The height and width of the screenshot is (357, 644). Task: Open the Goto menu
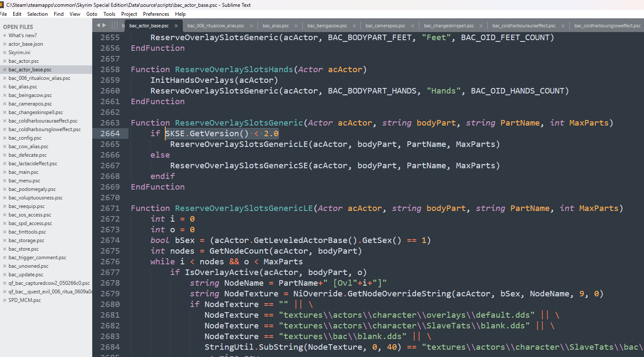[x=92, y=14]
